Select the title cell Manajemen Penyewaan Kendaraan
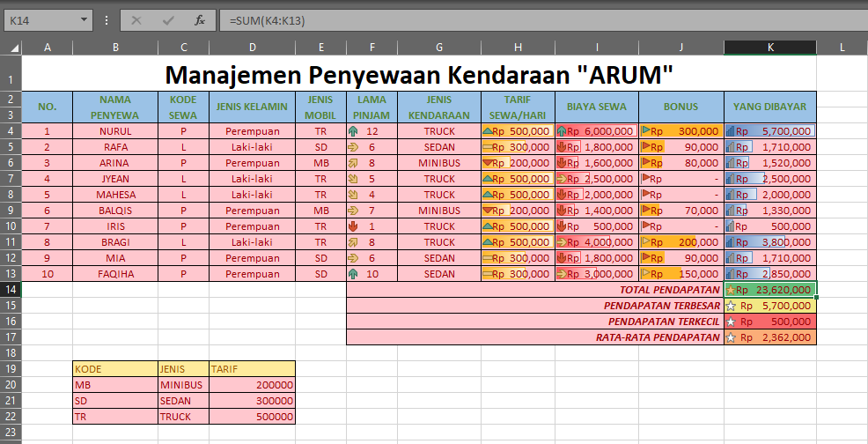 click(419, 74)
